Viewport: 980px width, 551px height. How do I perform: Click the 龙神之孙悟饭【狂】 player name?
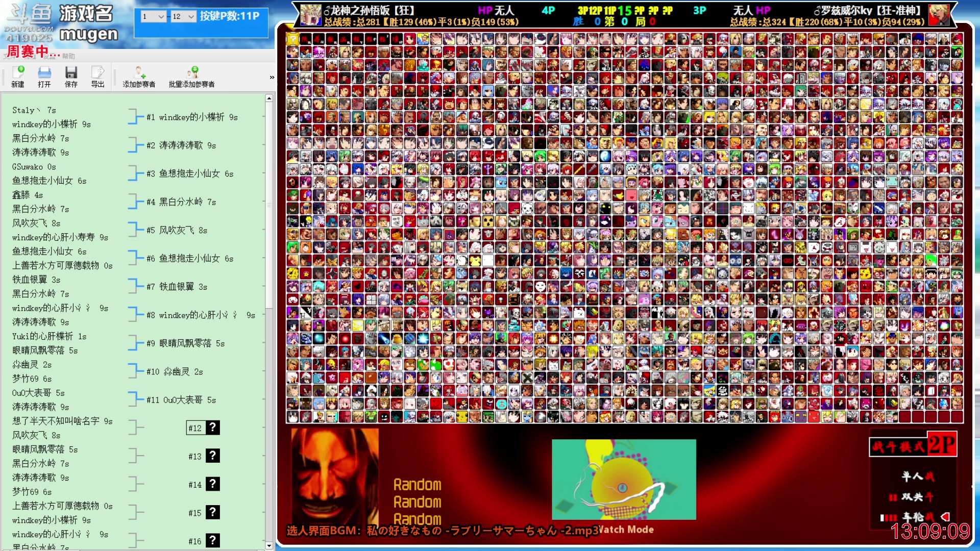(369, 10)
